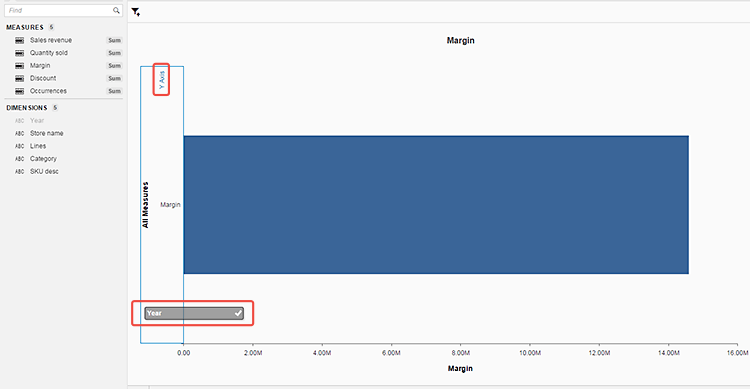Click the ABC icon beside Lines
The height and width of the screenshot is (389, 750).
pos(20,146)
